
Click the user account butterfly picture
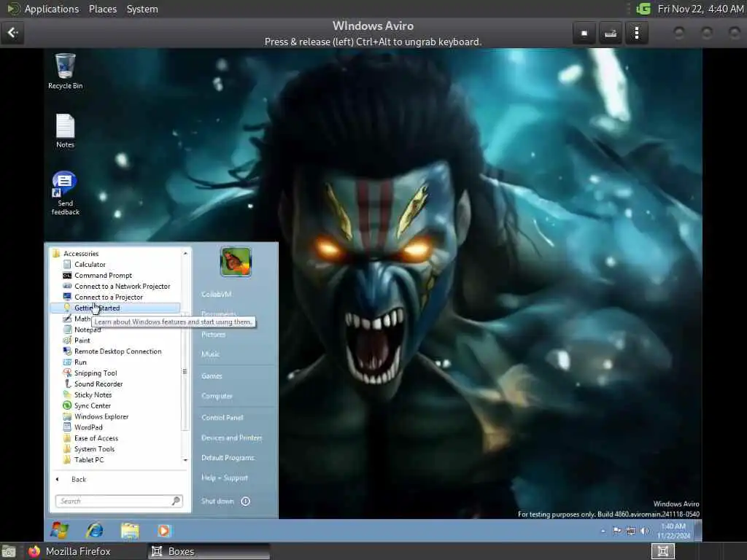[x=236, y=262]
